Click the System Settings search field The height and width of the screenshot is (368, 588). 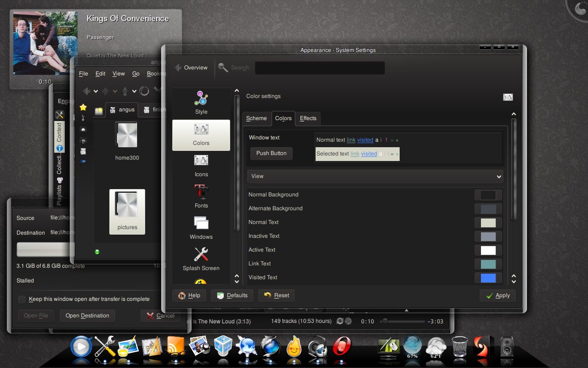click(320, 68)
